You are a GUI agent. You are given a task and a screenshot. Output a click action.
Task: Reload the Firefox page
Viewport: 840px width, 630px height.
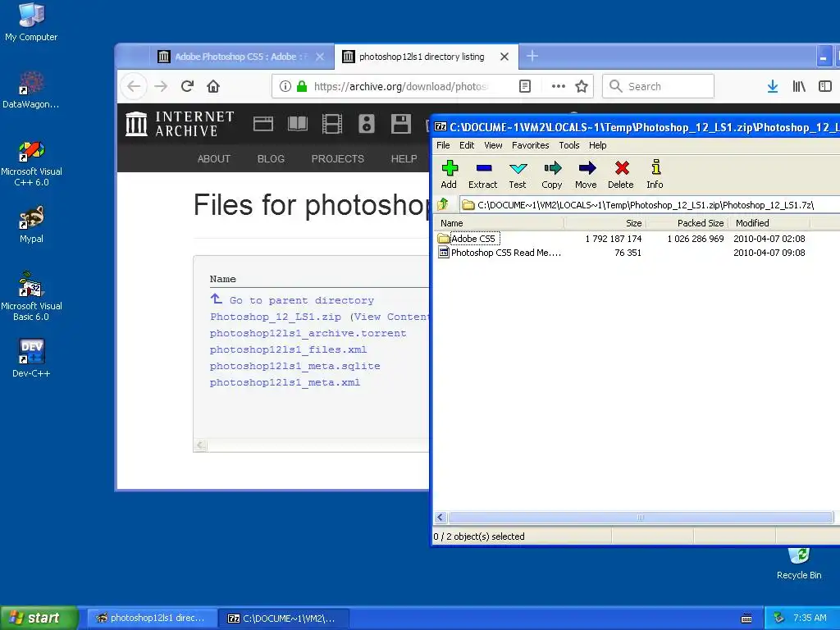[187, 86]
